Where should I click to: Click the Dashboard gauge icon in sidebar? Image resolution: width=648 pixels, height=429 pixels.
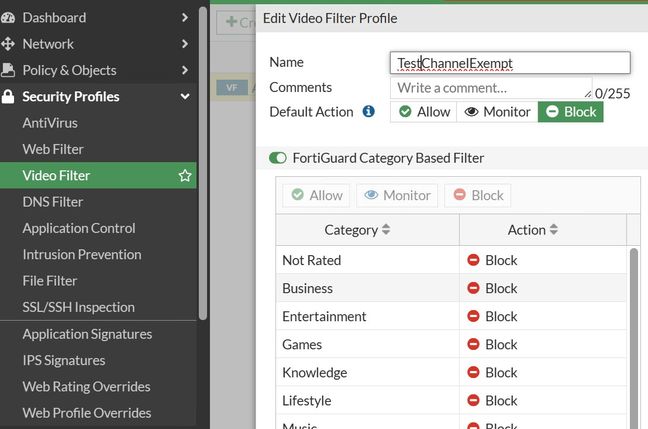click(x=9, y=17)
